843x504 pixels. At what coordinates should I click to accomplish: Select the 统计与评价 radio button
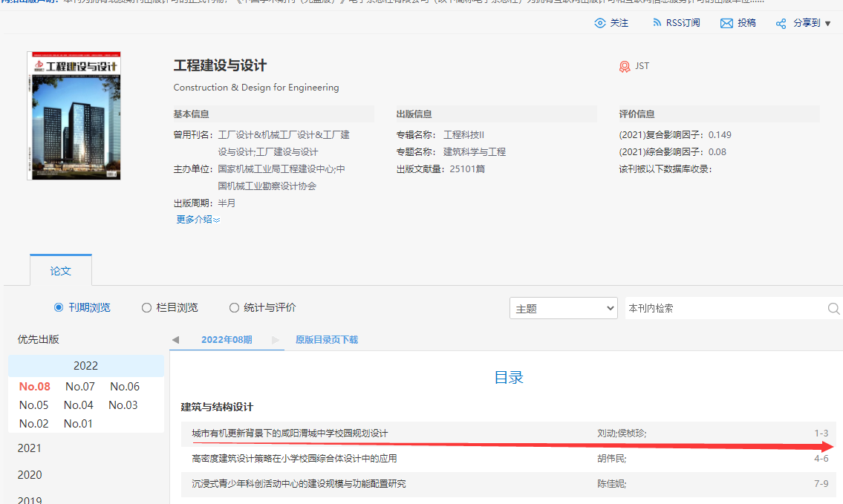pos(234,307)
